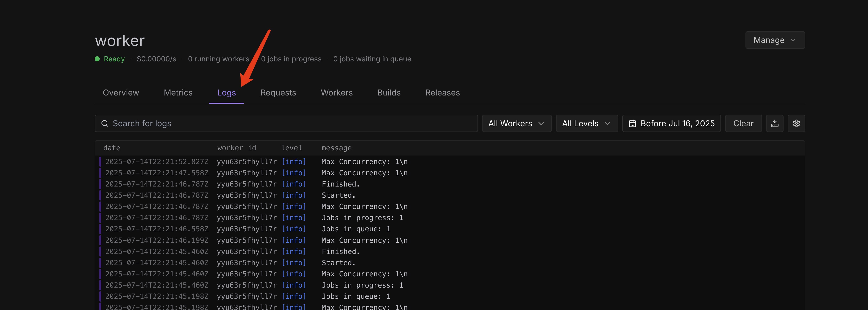Open the All Workers filter dropdown
This screenshot has width=868, height=310.
click(x=516, y=123)
